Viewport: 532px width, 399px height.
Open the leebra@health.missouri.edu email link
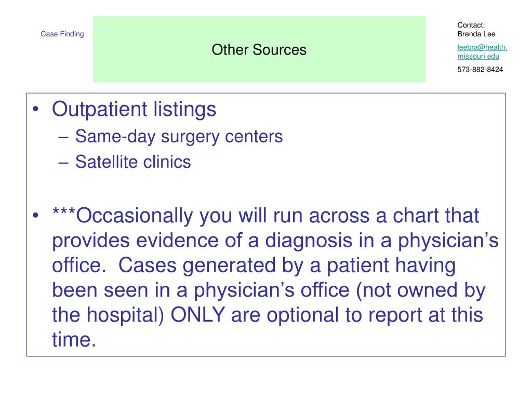click(482, 51)
